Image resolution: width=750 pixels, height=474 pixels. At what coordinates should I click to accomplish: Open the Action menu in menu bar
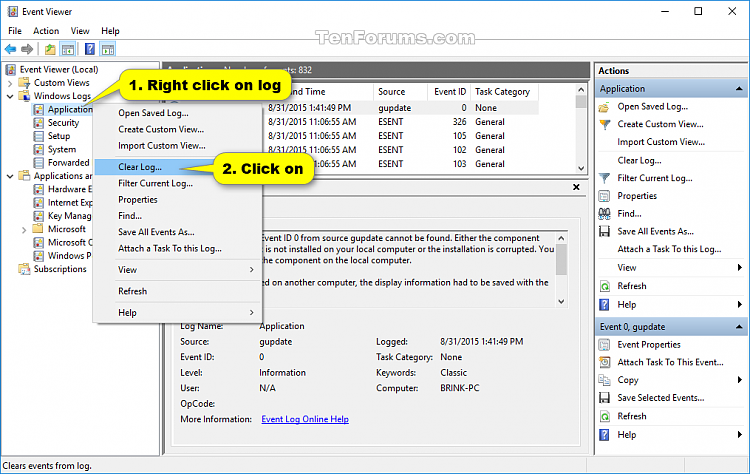[x=46, y=31]
